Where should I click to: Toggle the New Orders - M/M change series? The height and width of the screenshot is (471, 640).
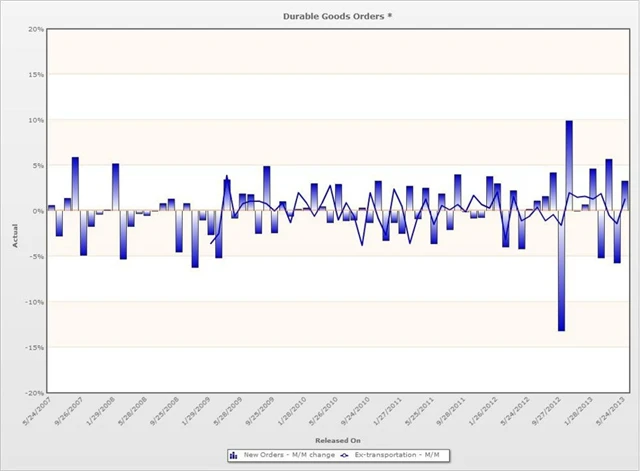tap(285, 456)
